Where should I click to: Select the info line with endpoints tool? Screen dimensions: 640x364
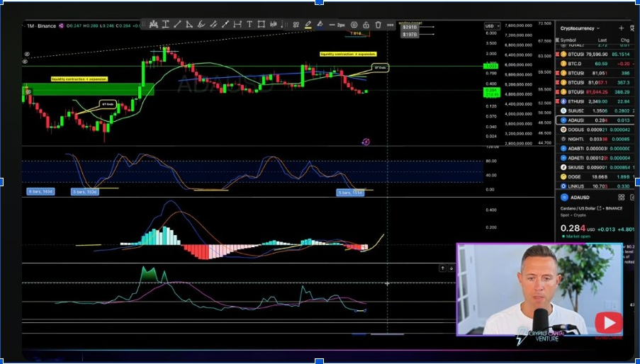coord(225,25)
